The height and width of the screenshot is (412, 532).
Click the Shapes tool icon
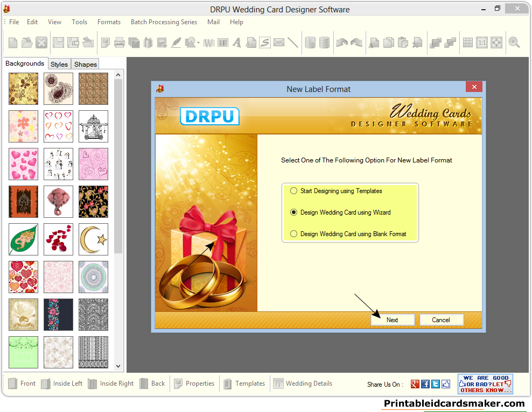click(190, 42)
